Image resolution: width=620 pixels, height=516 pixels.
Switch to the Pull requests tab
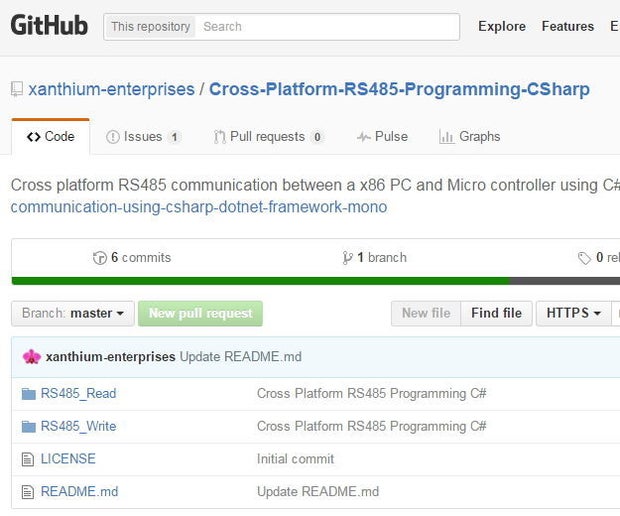(268, 137)
